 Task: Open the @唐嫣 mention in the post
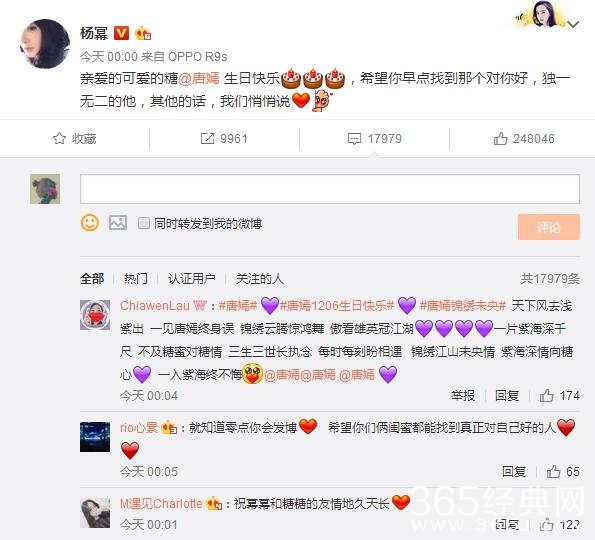click(x=199, y=78)
